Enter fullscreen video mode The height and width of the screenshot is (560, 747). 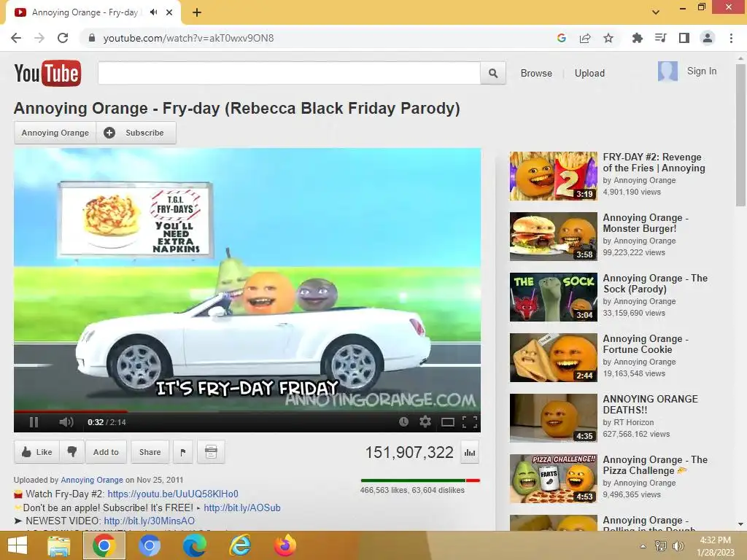tap(470, 422)
